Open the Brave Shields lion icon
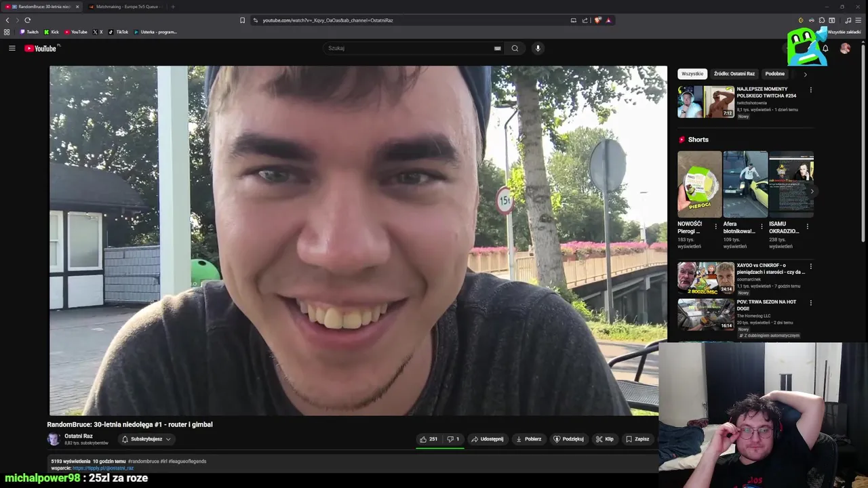868x488 pixels. point(597,20)
